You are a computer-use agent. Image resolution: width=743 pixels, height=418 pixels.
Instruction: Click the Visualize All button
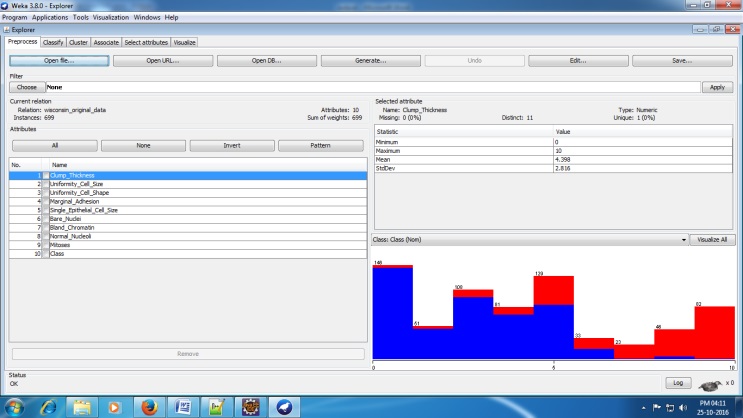713,240
